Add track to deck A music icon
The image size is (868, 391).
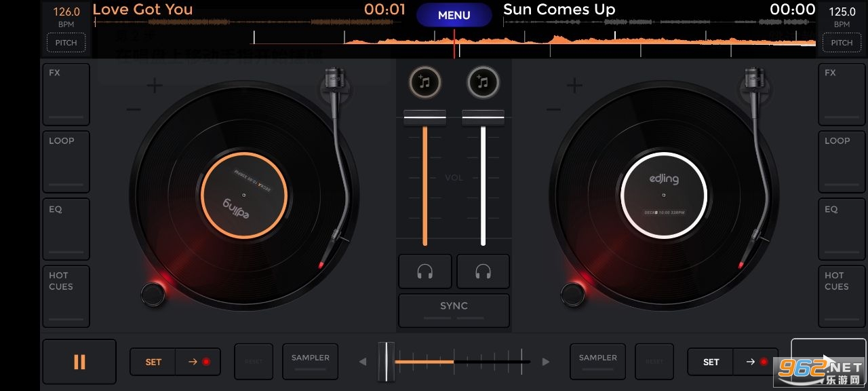[425, 83]
